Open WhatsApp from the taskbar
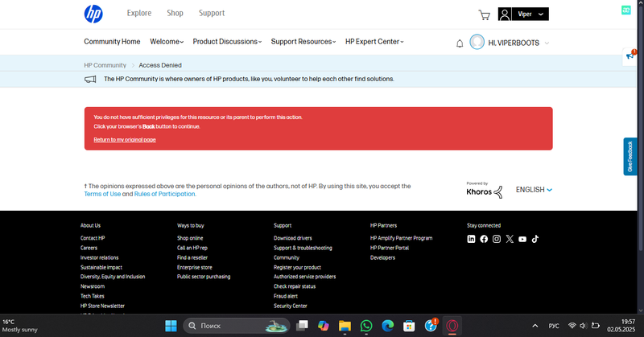644x337 pixels. coord(366,326)
